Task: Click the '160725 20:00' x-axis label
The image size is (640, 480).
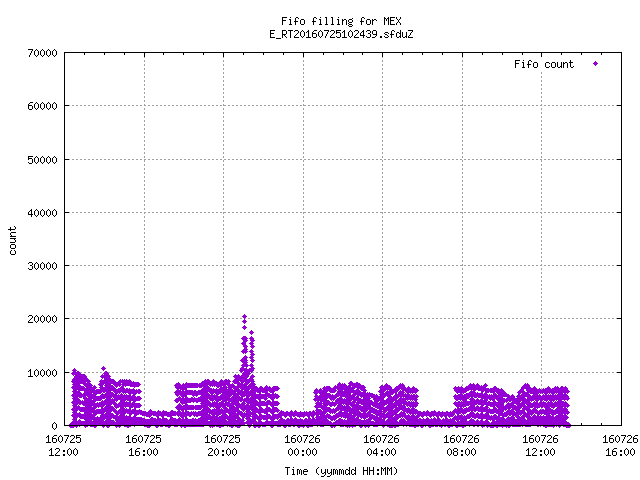Action: point(222,446)
